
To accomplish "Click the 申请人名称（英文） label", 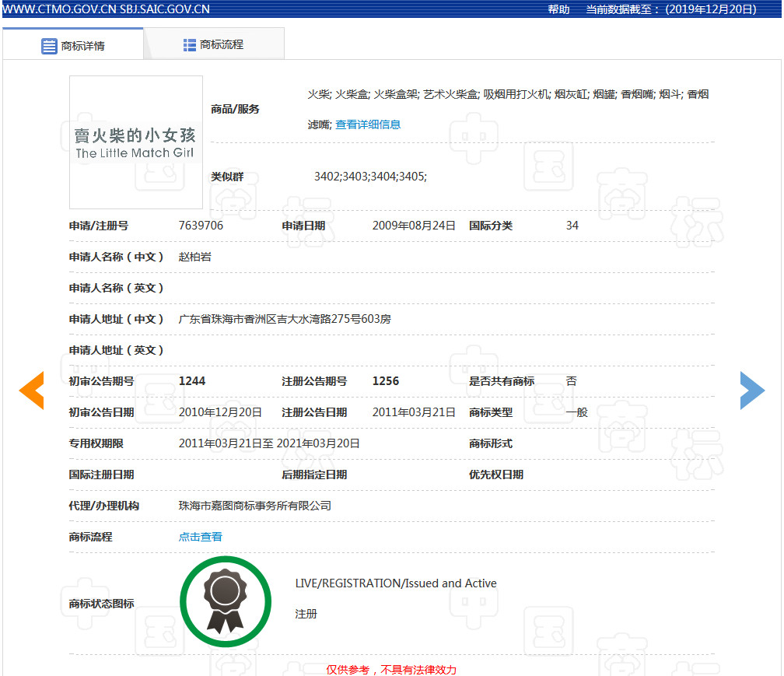I will pos(116,288).
